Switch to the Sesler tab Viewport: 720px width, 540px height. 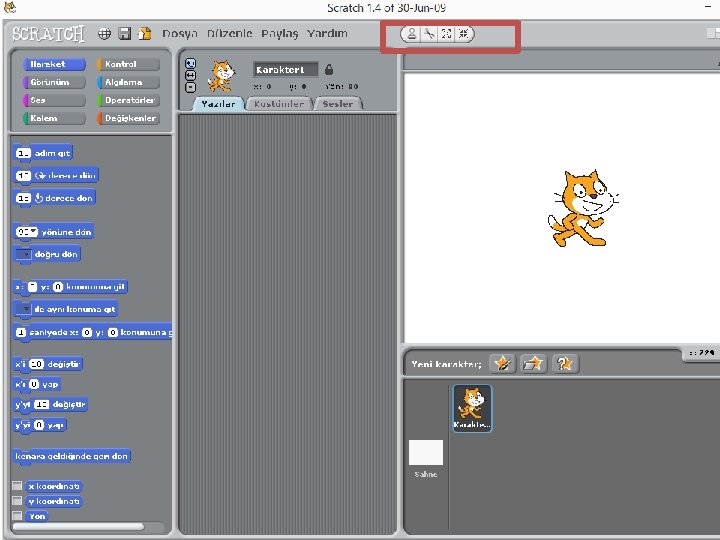click(338, 104)
